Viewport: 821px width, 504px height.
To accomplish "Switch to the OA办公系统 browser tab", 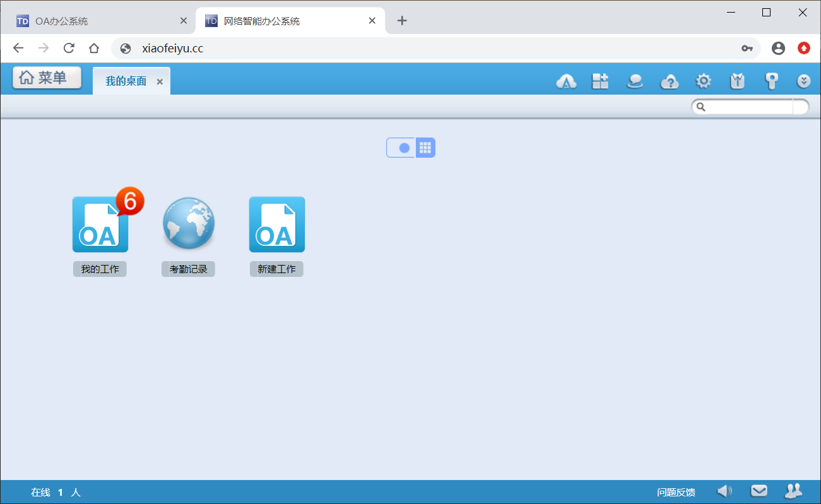I will coord(95,21).
